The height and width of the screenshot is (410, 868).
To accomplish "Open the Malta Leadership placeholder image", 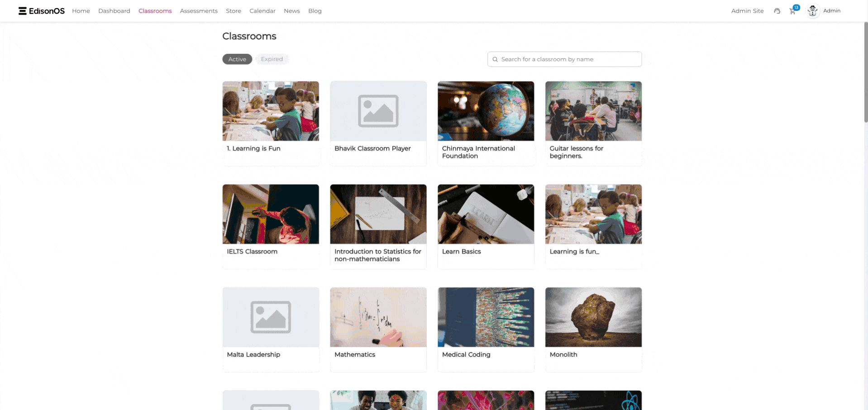I will (271, 317).
